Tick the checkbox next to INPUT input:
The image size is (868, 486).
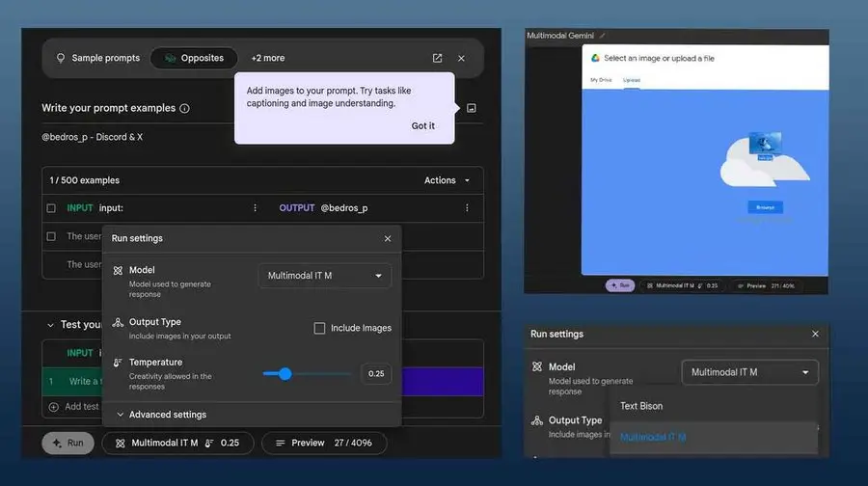[x=51, y=208]
